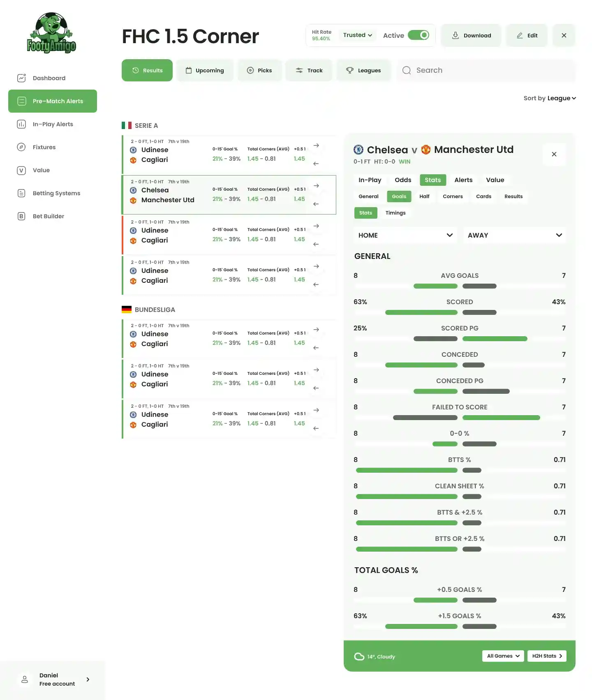Select the Value panel tab
The height and width of the screenshot is (700, 592).
pos(495,180)
